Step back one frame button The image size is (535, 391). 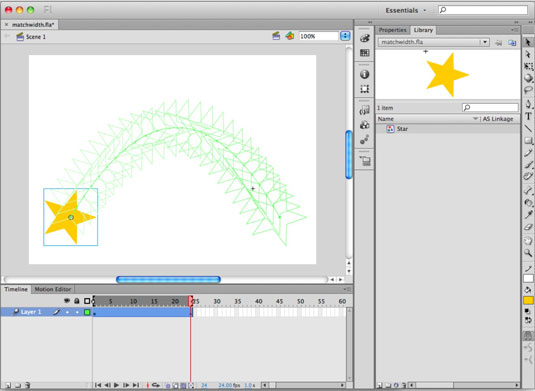click(x=107, y=385)
